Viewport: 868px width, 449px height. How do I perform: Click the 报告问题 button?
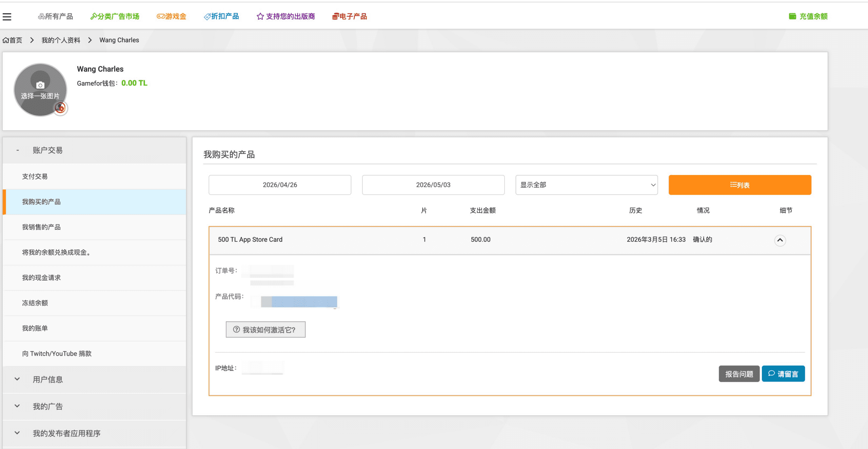click(739, 374)
